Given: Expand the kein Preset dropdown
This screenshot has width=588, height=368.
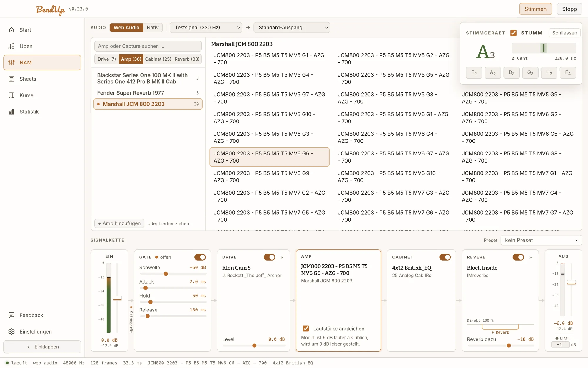Looking at the screenshot, I should 541,240.
